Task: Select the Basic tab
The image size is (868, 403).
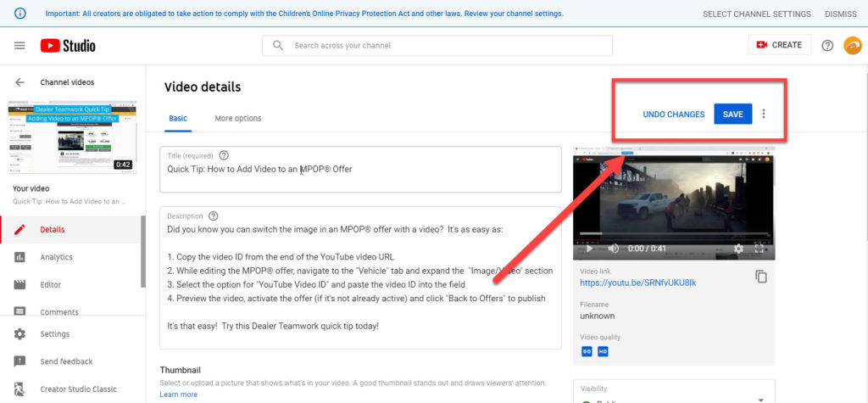Action: pos(178,118)
